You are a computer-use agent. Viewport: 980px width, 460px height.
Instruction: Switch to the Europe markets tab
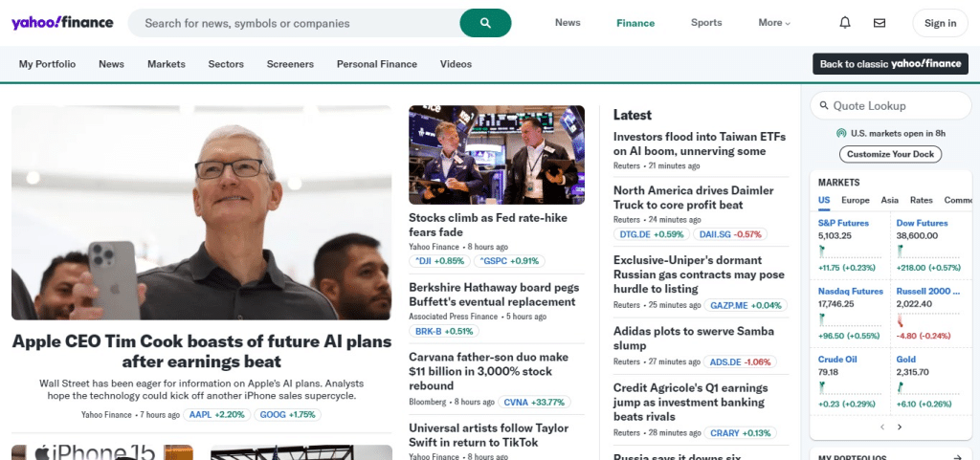click(855, 200)
